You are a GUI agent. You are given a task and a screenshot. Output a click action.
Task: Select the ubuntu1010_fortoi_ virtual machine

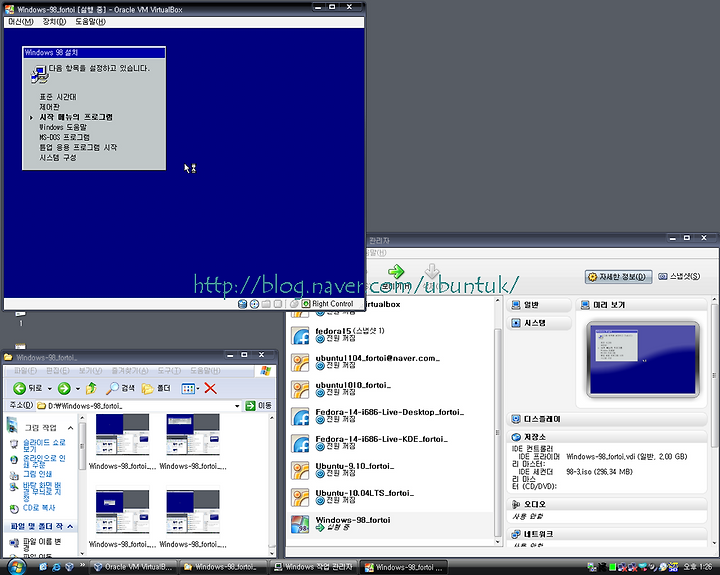[390, 389]
